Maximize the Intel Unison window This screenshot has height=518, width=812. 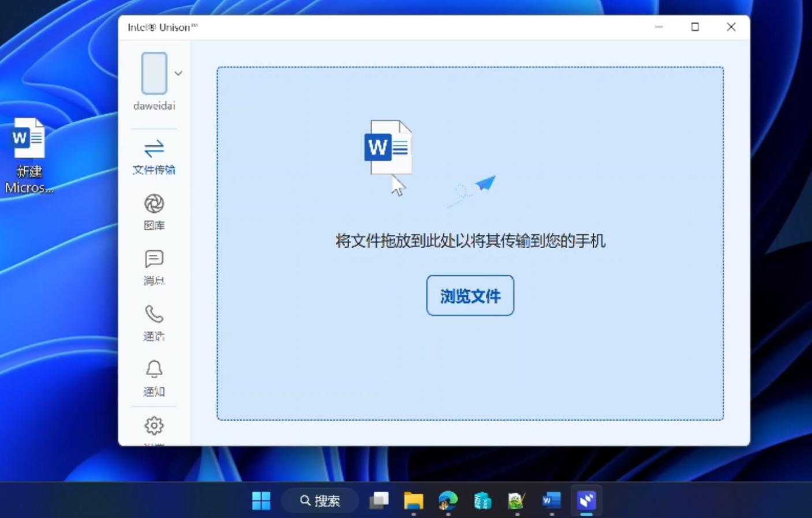point(695,27)
